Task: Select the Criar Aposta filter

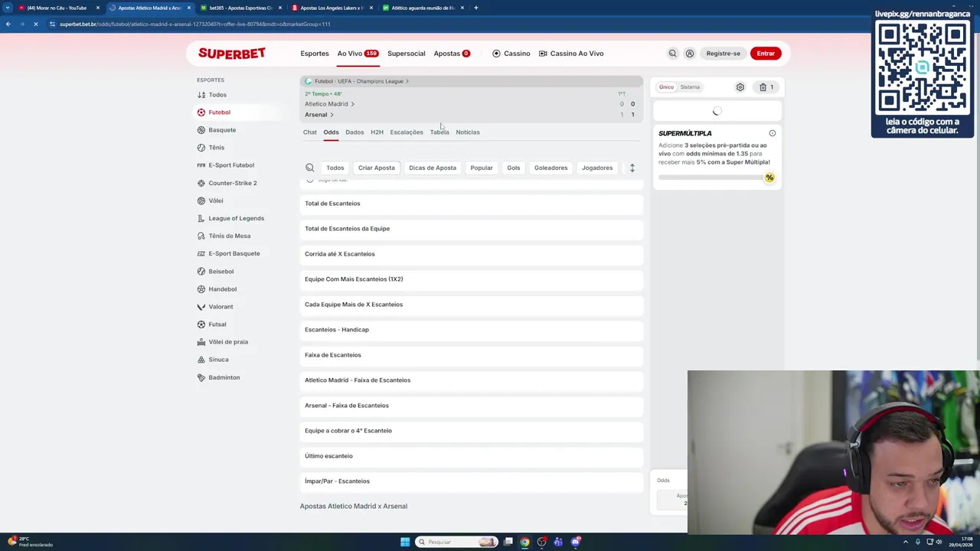Action: click(377, 168)
